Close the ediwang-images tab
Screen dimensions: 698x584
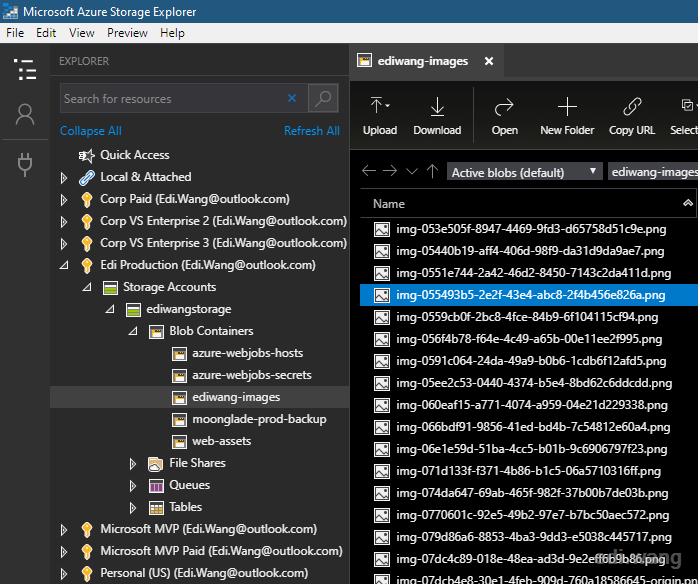(489, 61)
